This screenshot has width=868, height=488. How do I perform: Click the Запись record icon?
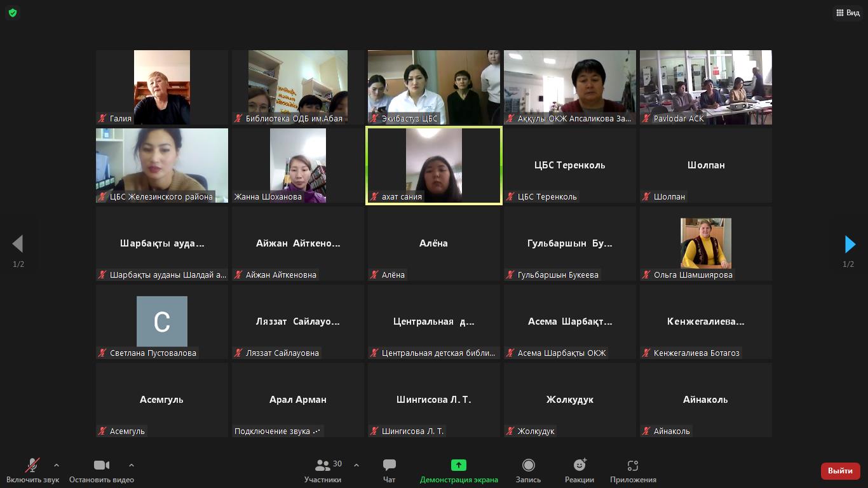[528, 466]
